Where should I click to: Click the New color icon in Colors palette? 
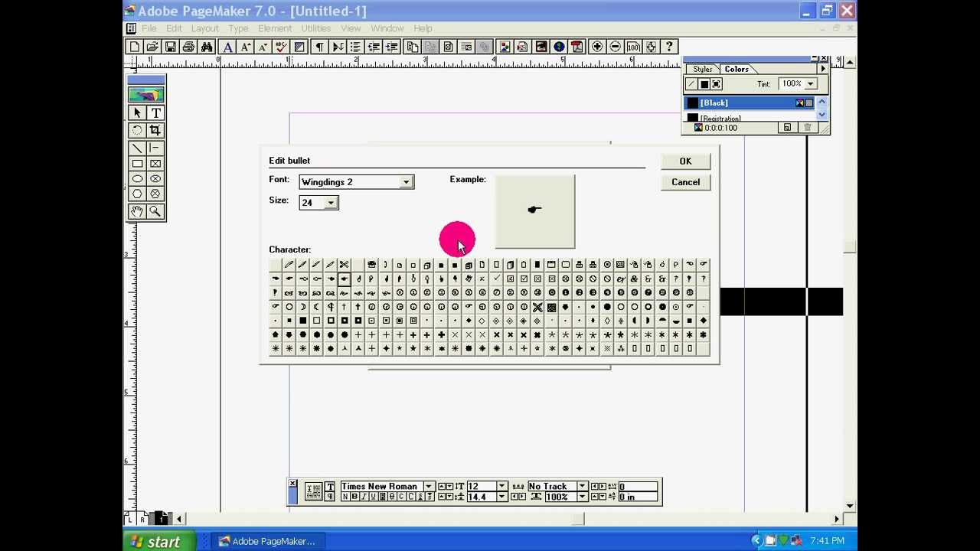tap(787, 128)
